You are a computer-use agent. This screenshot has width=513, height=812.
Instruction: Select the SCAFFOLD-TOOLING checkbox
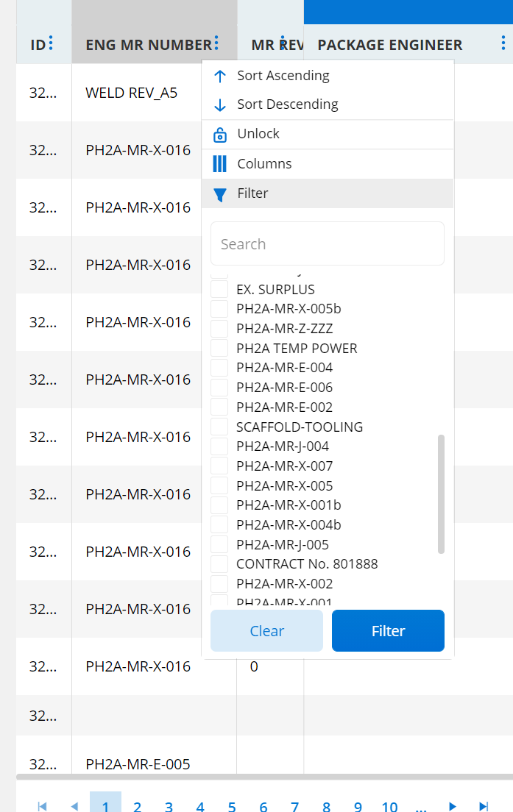point(220,427)
